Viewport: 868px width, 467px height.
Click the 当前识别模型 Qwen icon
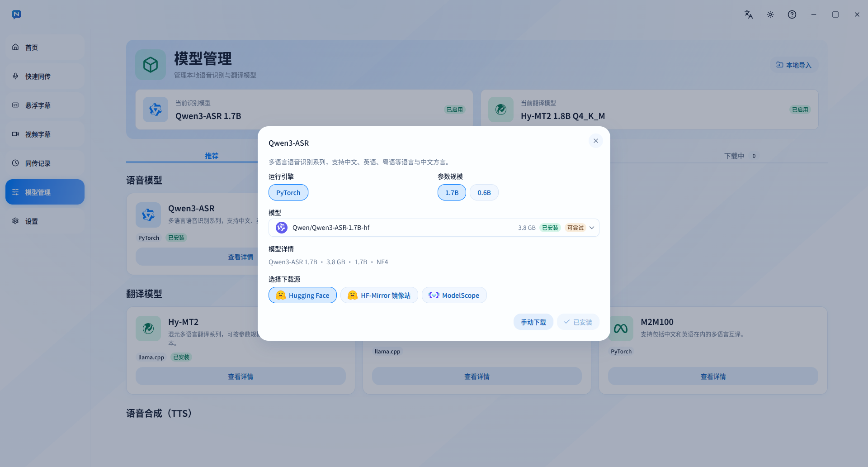[x=156, y=110]
